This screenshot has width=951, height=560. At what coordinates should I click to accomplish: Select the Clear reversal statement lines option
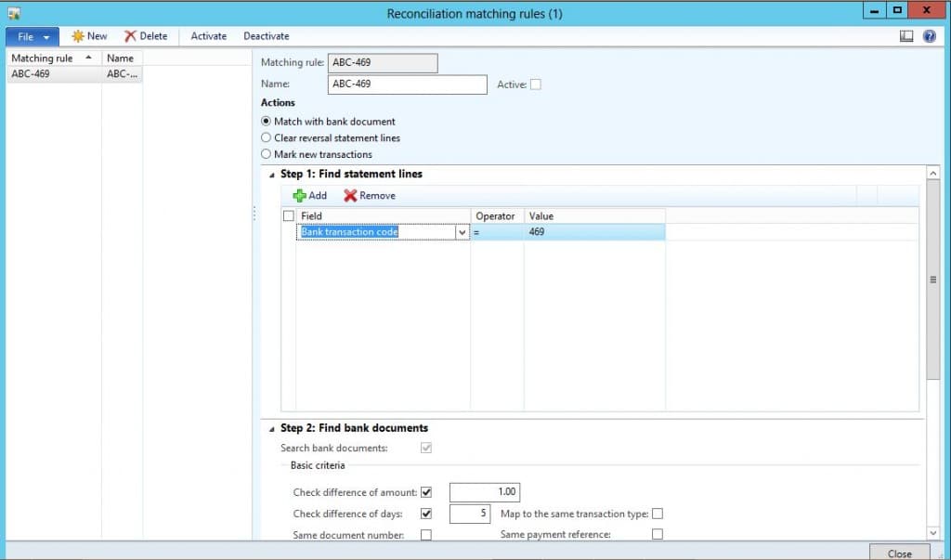[x=267, y=136]
